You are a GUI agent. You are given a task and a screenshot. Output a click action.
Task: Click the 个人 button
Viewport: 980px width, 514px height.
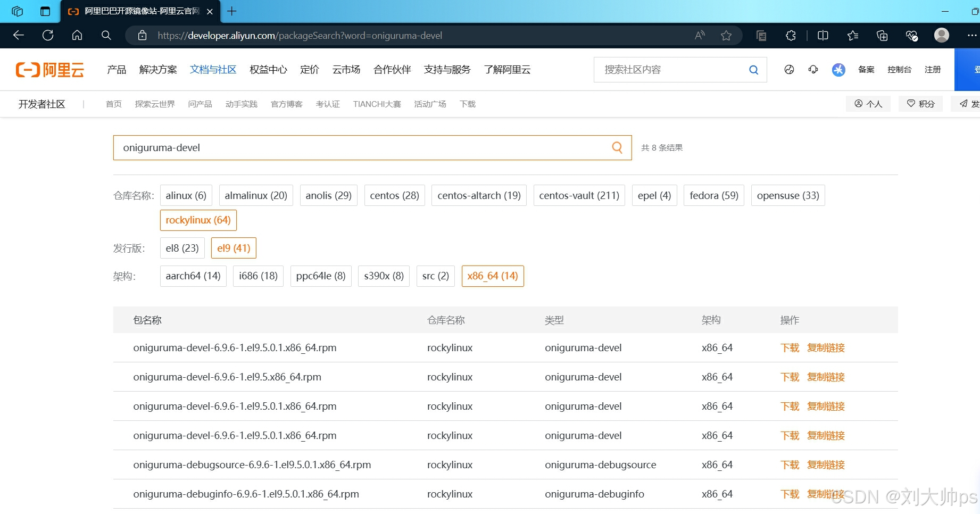868,104
